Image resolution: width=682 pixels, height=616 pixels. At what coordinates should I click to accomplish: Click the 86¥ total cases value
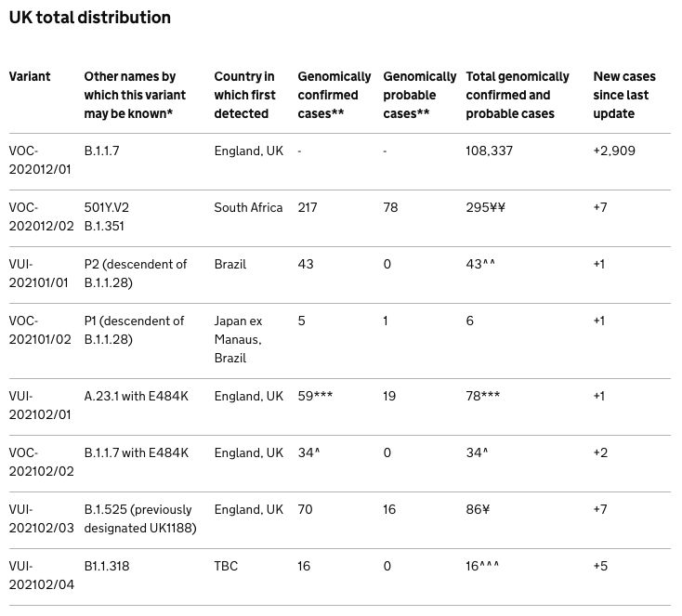pyautogui.click(x=479, y=509)
